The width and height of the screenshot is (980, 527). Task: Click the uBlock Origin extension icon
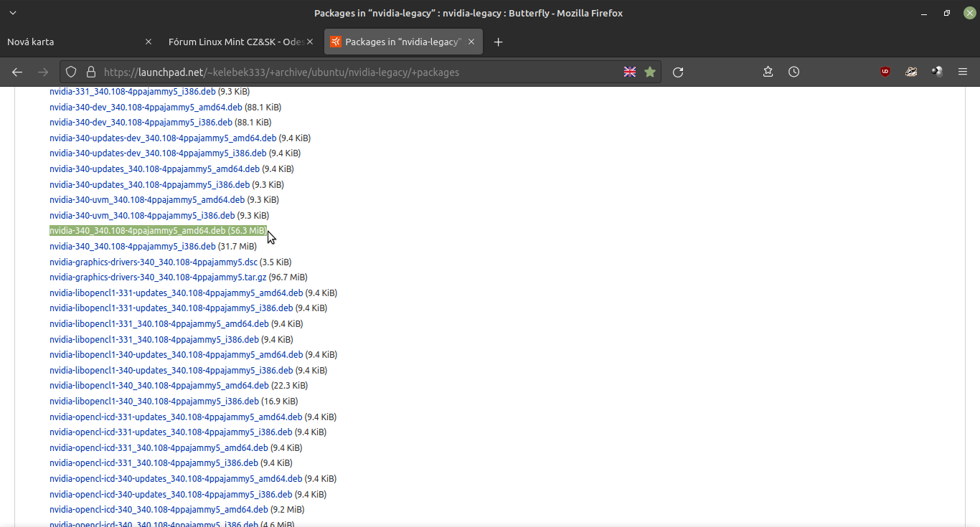tap(885, 72)
